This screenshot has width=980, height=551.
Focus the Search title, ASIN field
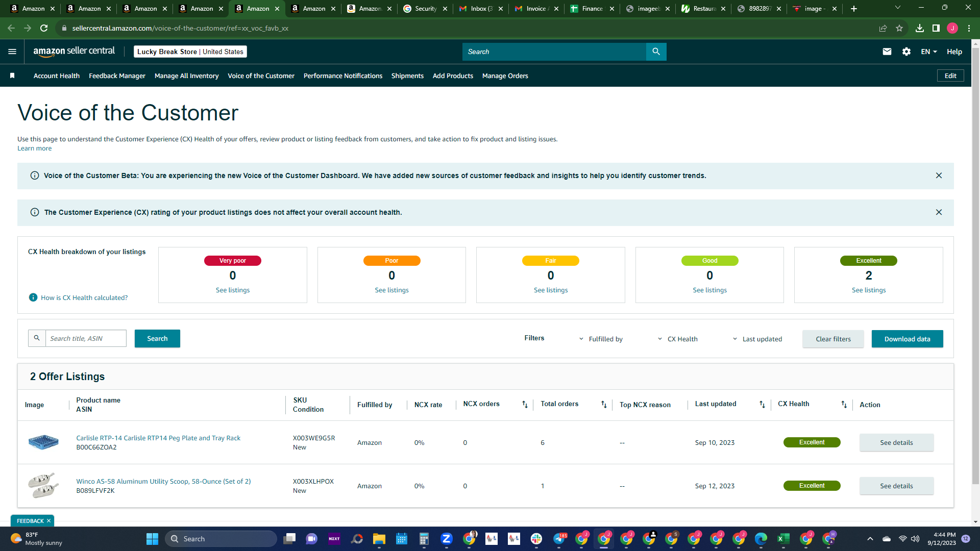point(86,338)
